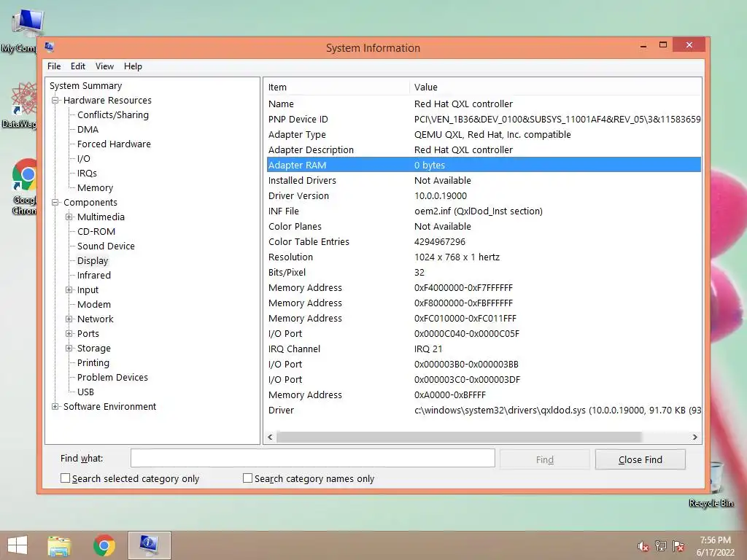Screen dimensions: 747x560
Task: Enable Search category names only
Action: point(248,478)
